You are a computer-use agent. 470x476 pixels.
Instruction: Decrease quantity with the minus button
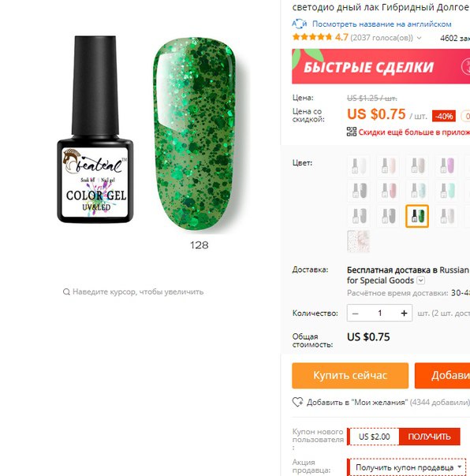(355, 313)
